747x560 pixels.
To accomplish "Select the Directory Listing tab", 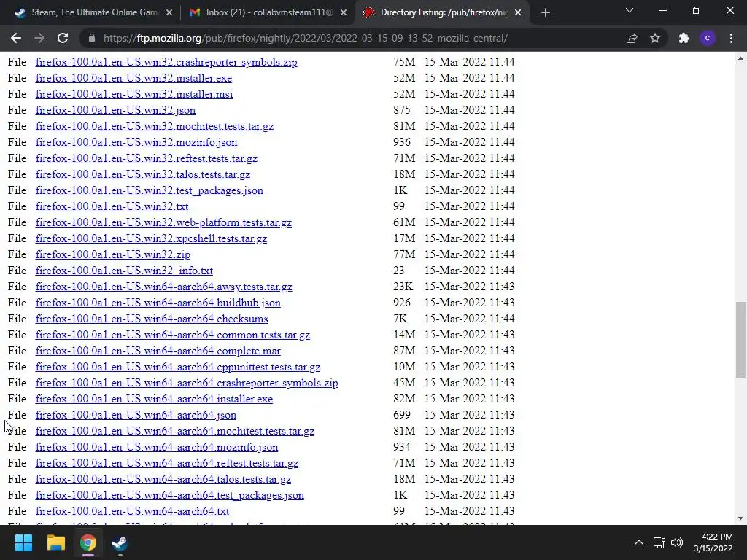I will pos(441,13).
